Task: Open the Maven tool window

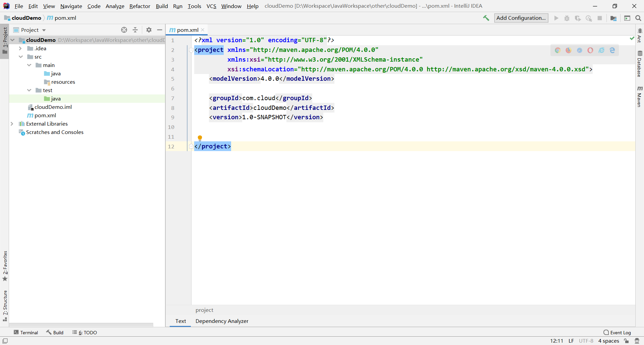Action: point(640,96)
